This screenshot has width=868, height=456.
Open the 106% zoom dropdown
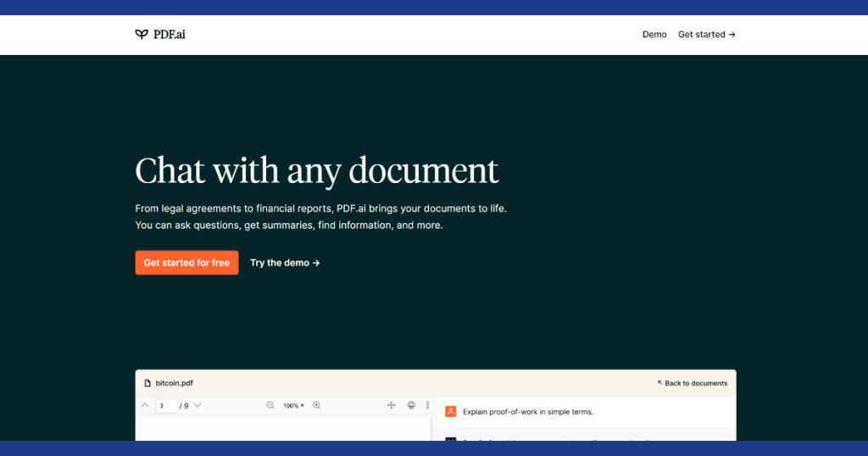click(x=293, y=406)
